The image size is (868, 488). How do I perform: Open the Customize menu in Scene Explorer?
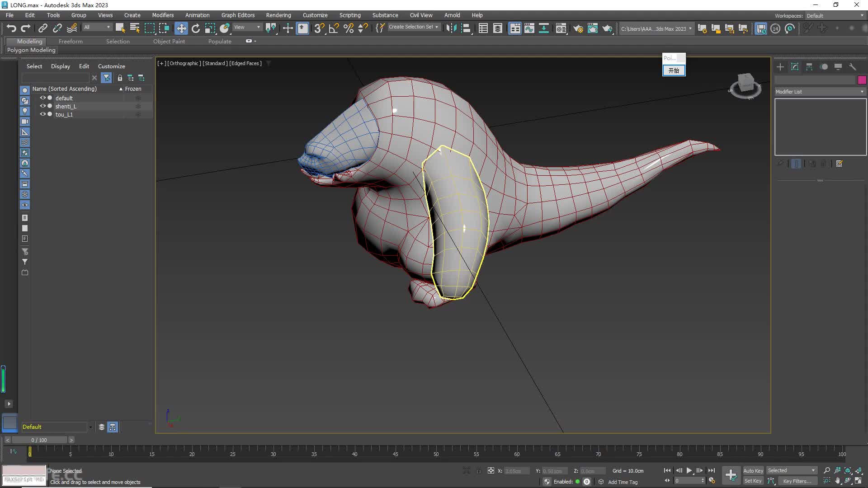click(112, 66)
